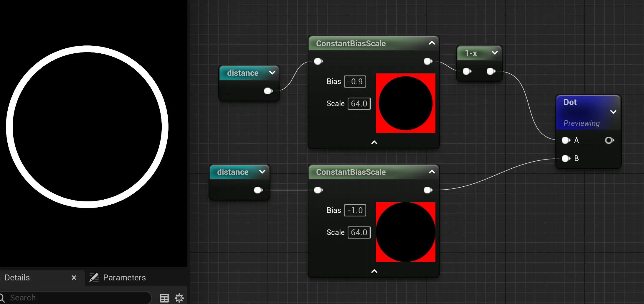Click the Bias value field showing -0.9
The image size is (644, 304).
(x=355, y=82)
